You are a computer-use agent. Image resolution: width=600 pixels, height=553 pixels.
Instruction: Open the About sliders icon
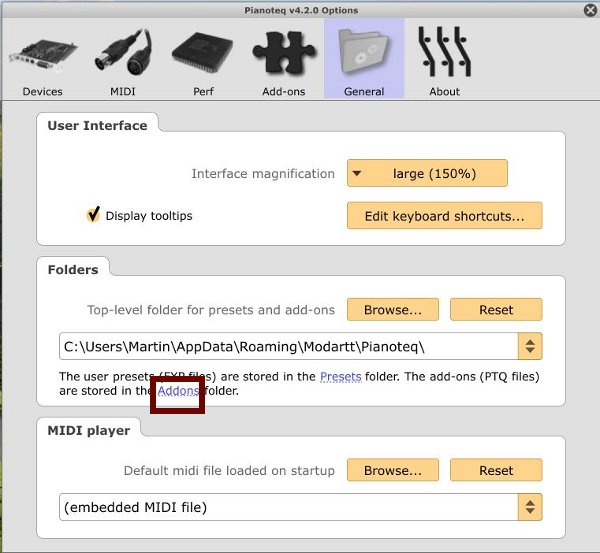pos(445,51)
